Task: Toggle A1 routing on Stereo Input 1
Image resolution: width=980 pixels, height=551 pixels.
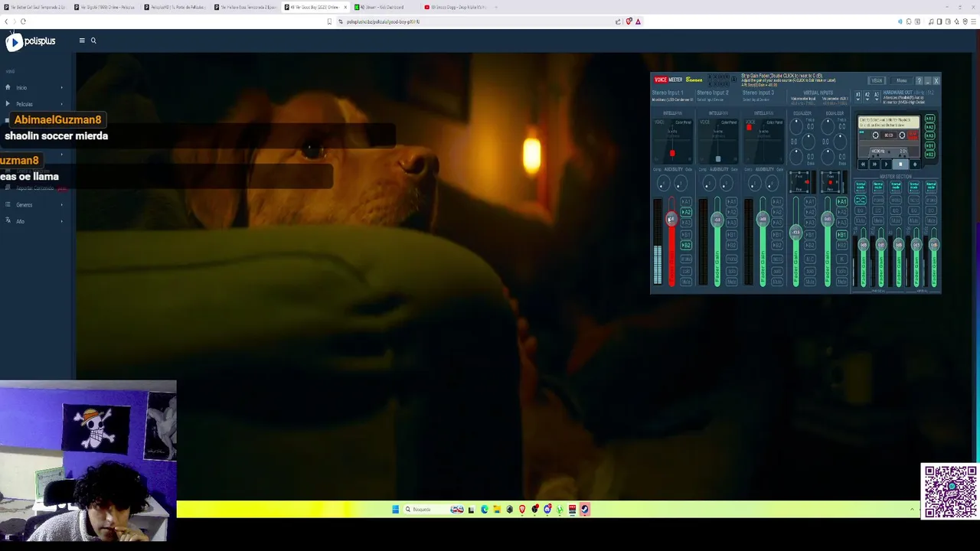Action: (x=686, y=201)
